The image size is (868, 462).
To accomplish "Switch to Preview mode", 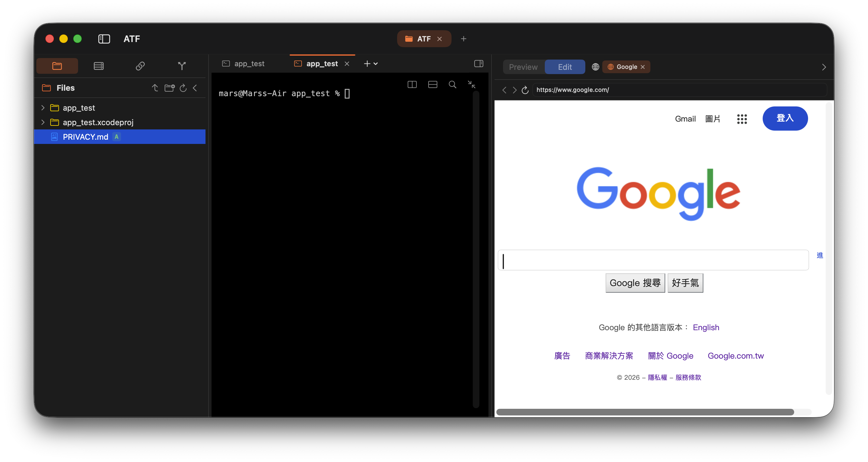I will click(x=523, y=67).
